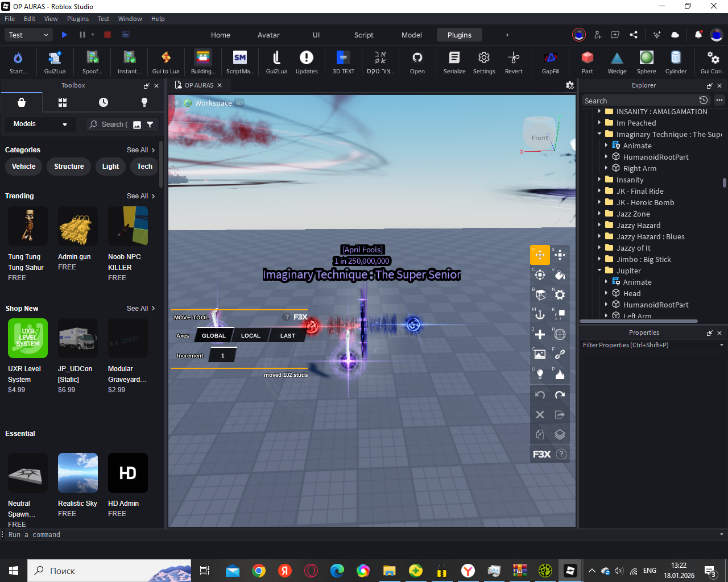Expand the Insanity folder
Viewport: 728px width, 582px height.
(599, 180)
